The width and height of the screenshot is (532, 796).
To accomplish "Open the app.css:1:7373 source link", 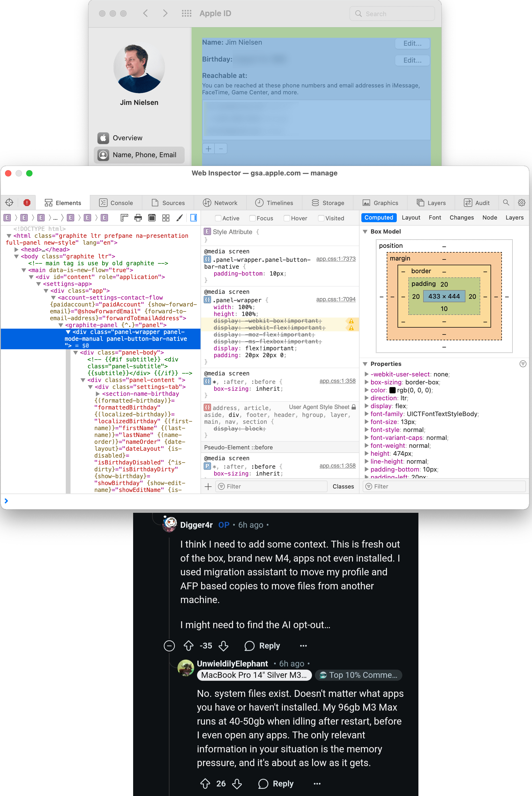I will [x=335, y=259].
